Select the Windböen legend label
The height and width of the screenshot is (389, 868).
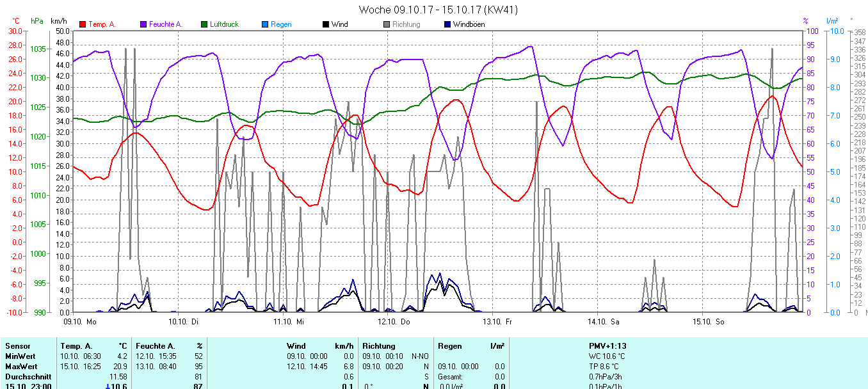(x=469, y=24)
